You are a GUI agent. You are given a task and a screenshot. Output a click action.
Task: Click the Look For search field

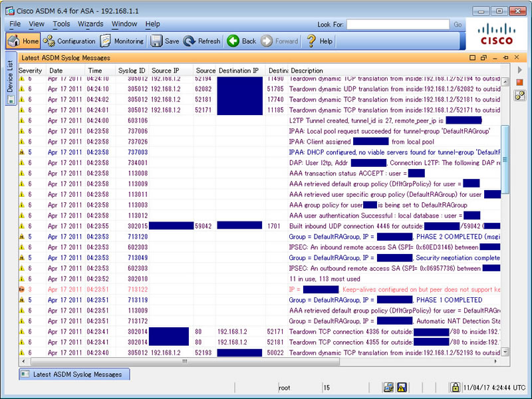[398, 25]
